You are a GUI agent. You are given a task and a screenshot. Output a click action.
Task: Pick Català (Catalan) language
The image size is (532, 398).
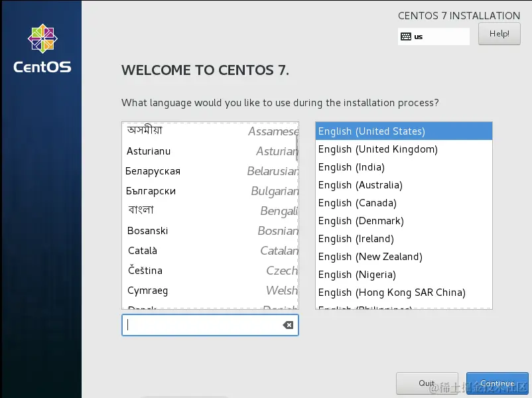point(210,251)
